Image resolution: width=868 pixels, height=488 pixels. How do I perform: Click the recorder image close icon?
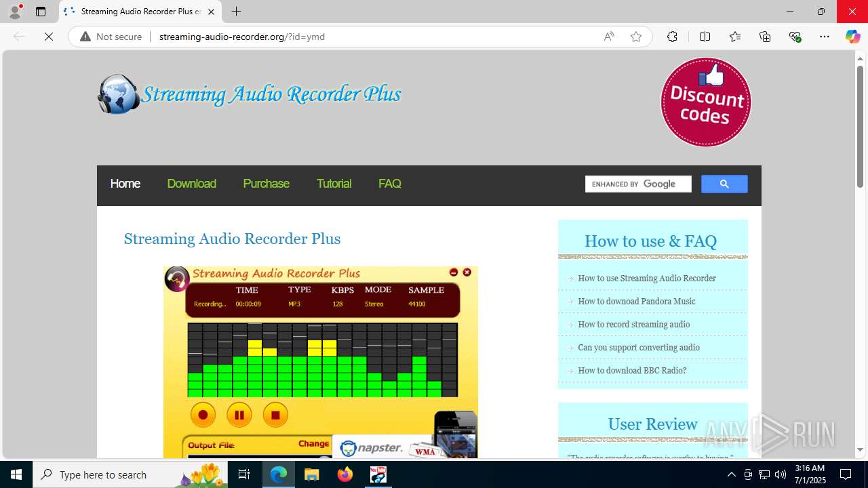tap(467, 272)
